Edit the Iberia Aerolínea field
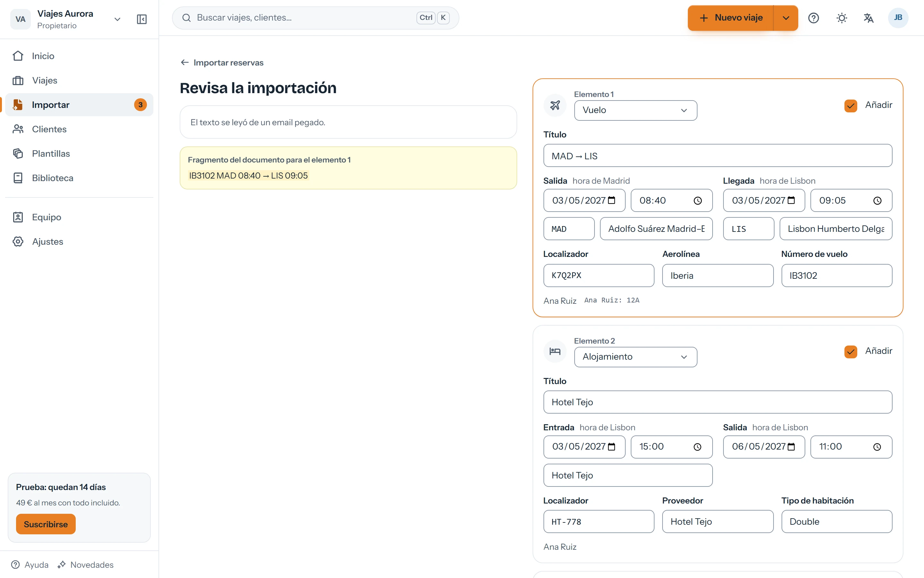924x578 pixels. (717, 276)
